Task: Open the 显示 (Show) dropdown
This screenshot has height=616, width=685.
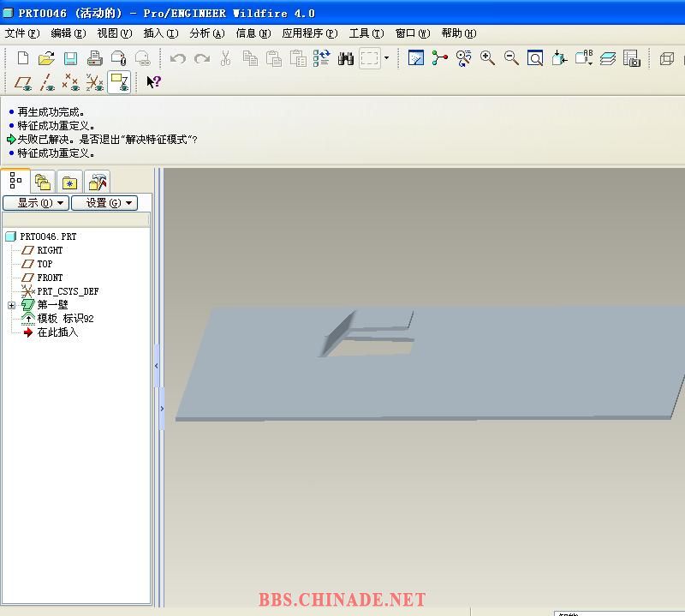Action: tap(36, 203)
